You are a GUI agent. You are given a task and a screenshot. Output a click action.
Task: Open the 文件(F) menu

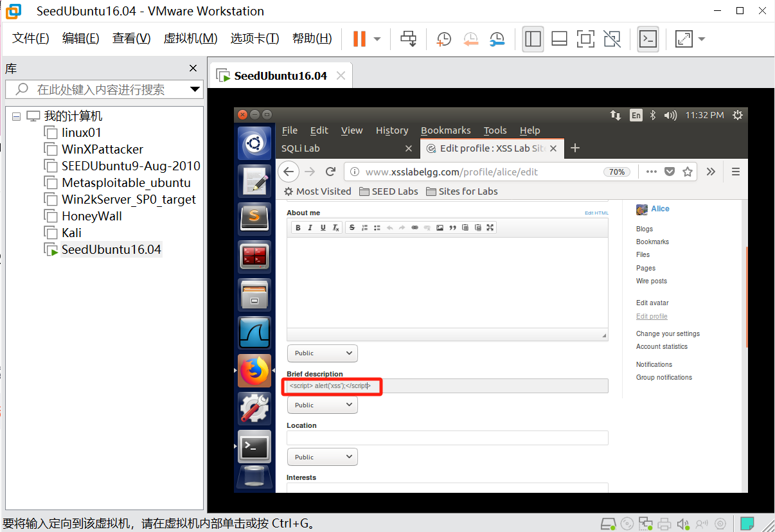click(31, 39)
